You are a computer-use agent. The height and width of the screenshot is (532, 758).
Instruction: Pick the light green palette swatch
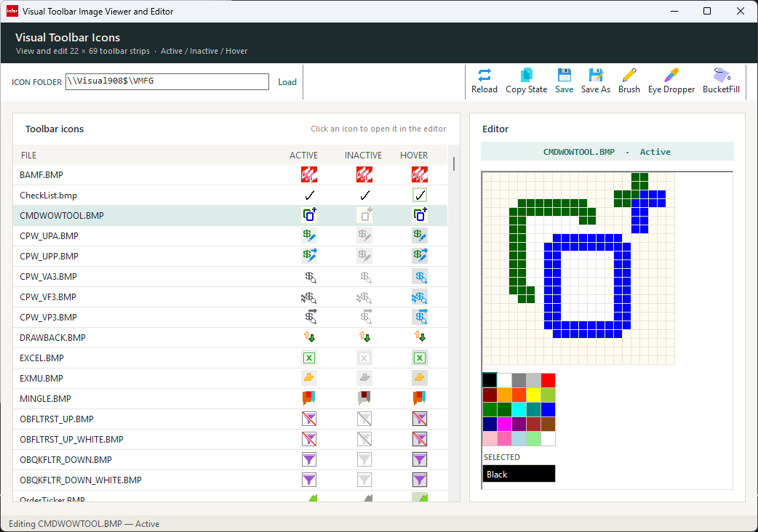click(534, 438)
